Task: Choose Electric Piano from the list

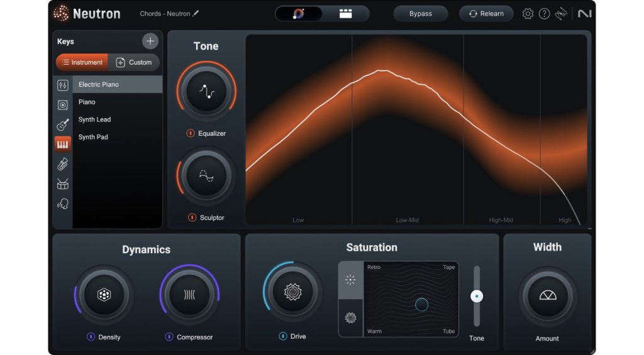Action: tap(118, 84)
